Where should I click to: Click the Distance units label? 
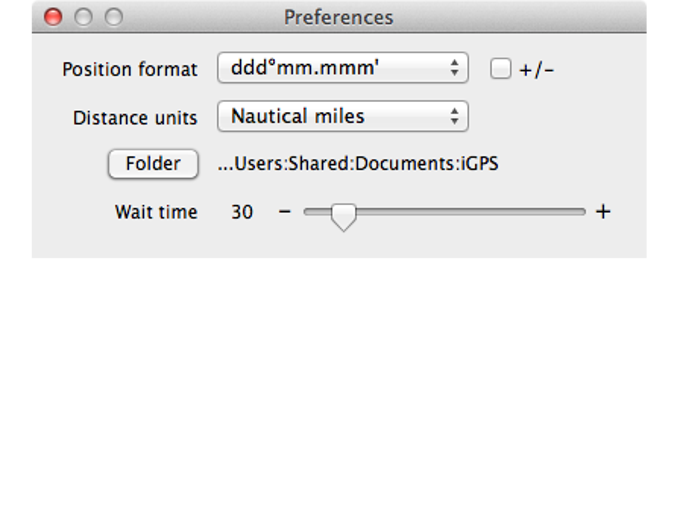(x=135, y=117)
